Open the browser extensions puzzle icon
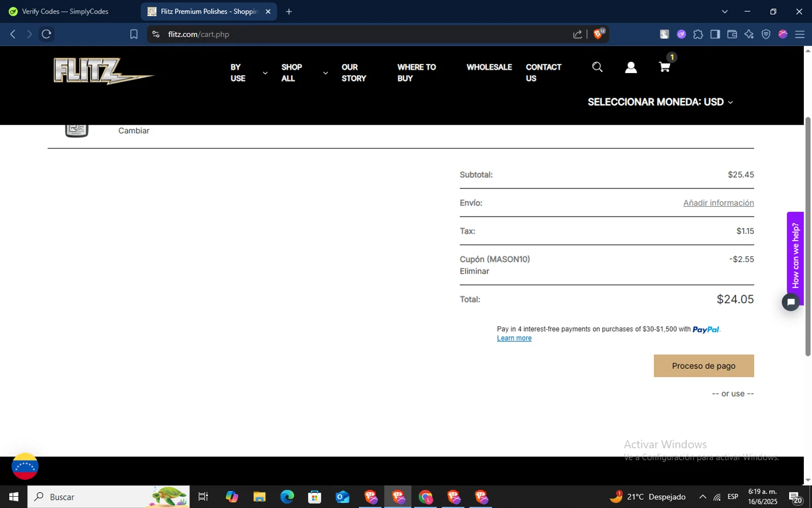This screenshot has width=812, height=508. click(x=698, y=34)
